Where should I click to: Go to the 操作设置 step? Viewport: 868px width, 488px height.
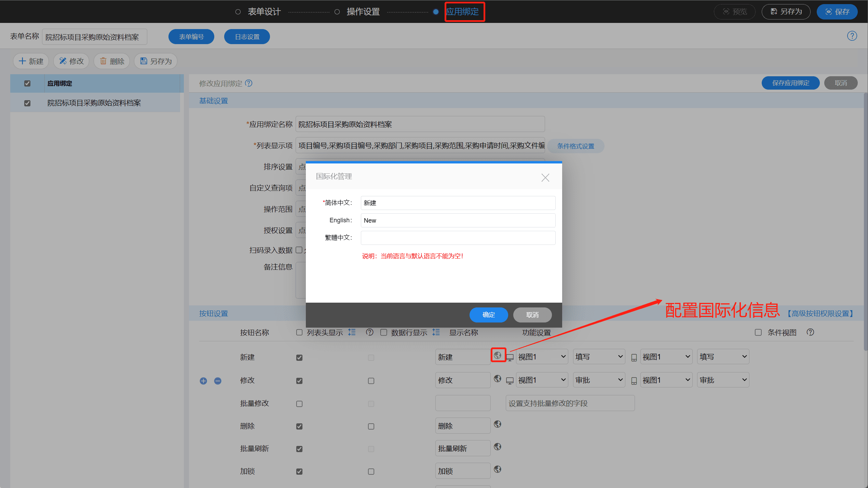click(x=363, y=12)
